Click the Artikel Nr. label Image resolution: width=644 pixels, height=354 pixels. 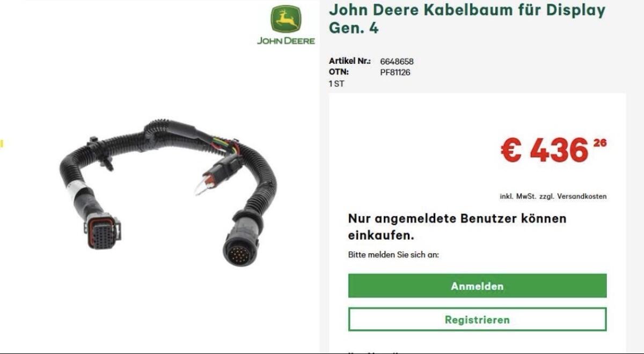[x=349, y=61]
